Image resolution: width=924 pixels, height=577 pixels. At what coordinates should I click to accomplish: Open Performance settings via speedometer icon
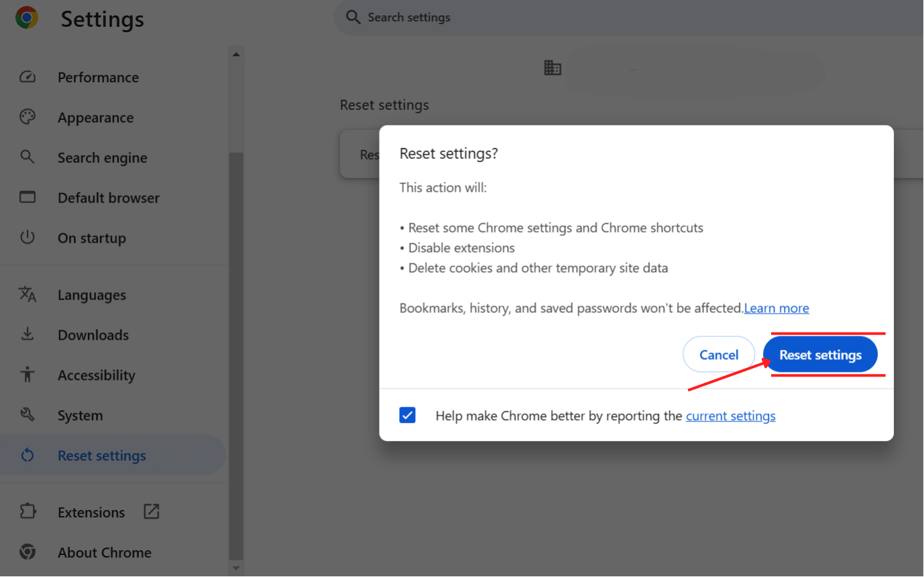coord(27,76)
